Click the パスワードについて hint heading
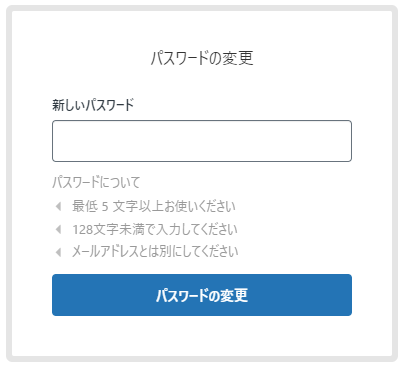 [96, 182]
